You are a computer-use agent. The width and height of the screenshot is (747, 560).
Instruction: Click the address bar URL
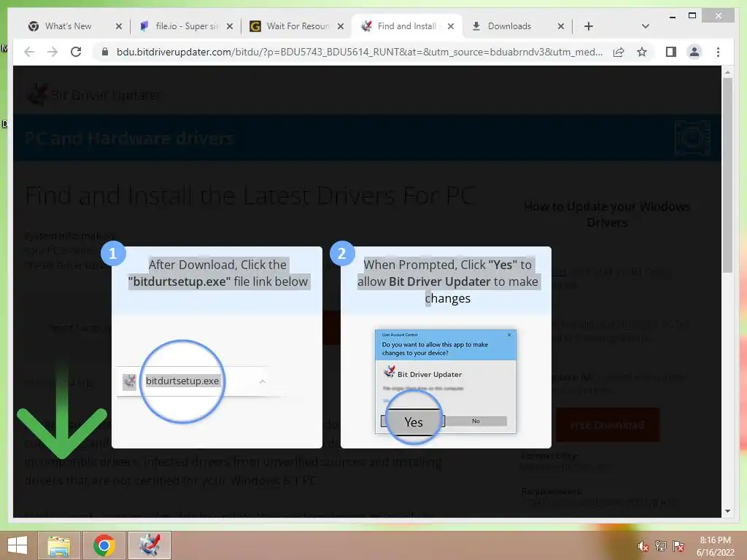coord(360,52)
